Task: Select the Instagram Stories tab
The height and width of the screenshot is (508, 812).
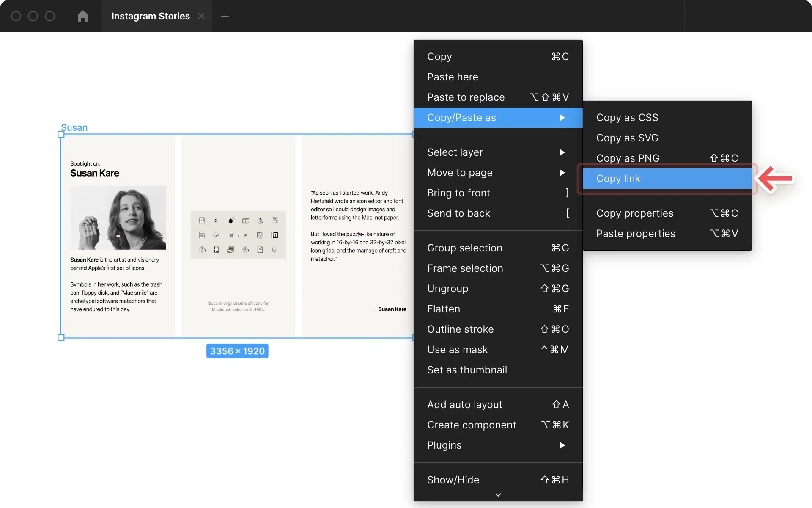Action: point(150,16)
